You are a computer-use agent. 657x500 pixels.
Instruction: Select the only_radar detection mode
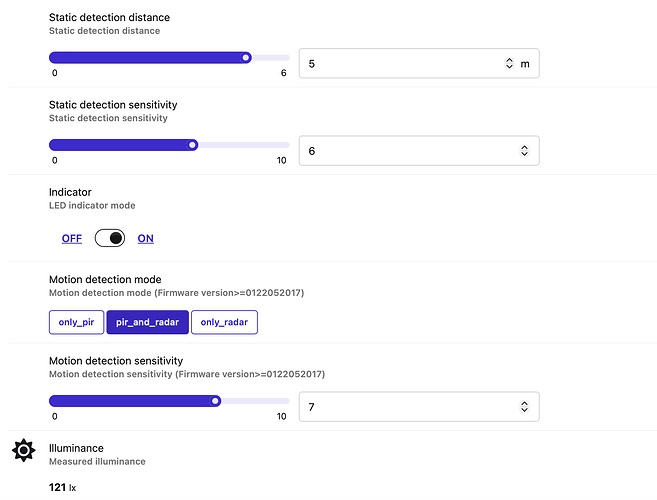(225, 322)
